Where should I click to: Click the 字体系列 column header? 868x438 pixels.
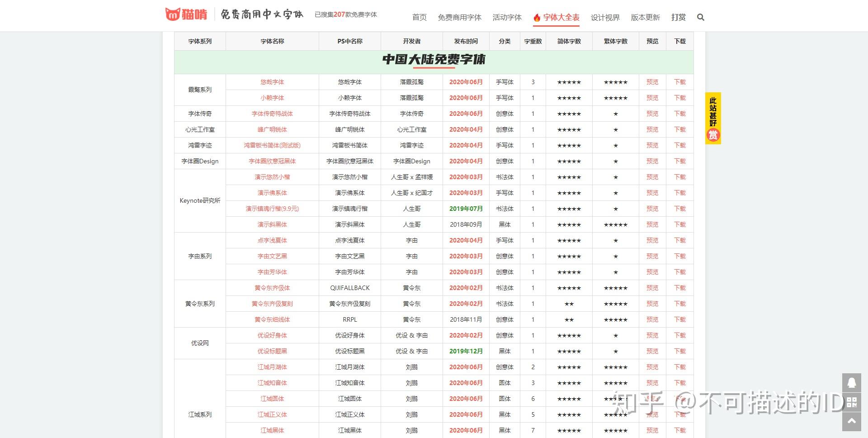pos(200,41)
